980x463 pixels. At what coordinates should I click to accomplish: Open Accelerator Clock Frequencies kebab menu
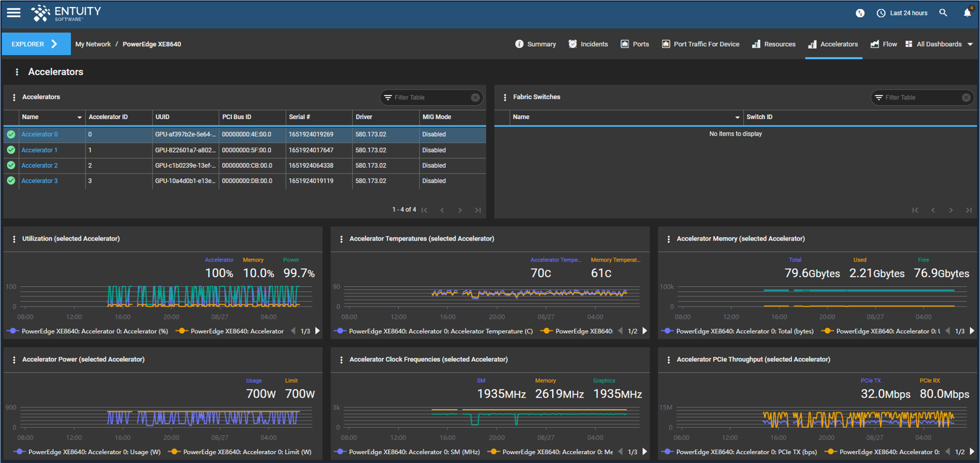point(341,360)
